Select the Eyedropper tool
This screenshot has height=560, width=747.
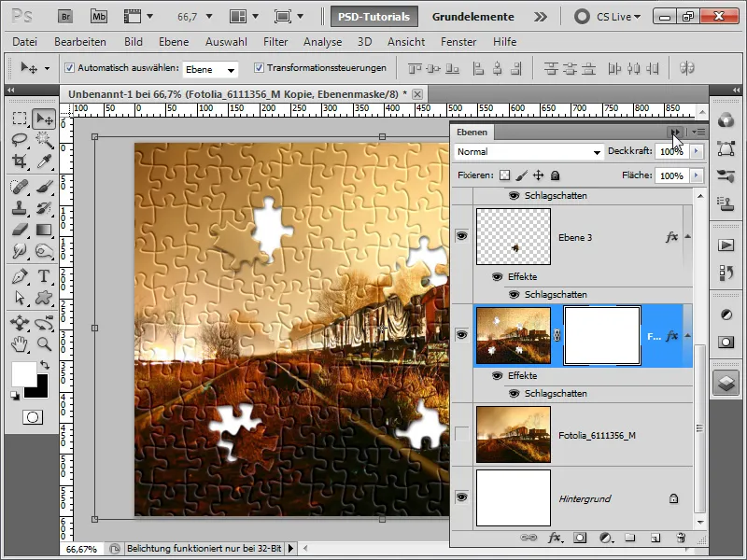44,161
